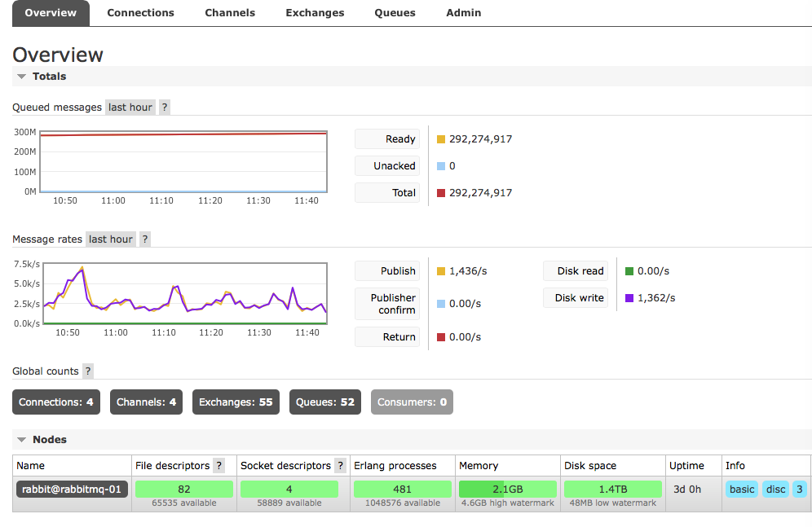Image resolution: width=812 pixels, height=527 pixels.
Task: Open help for Queued messages
Action: point(165,107)
